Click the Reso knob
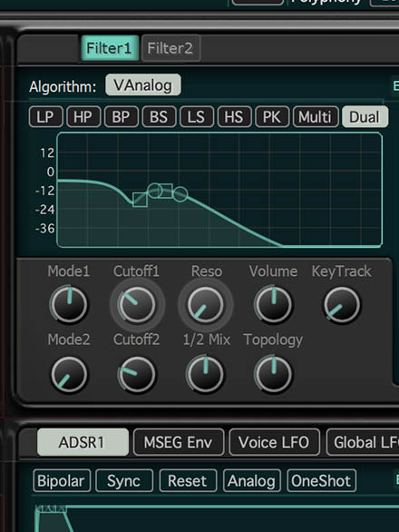The height and width of the screenshot is (532, 399). 206,304
